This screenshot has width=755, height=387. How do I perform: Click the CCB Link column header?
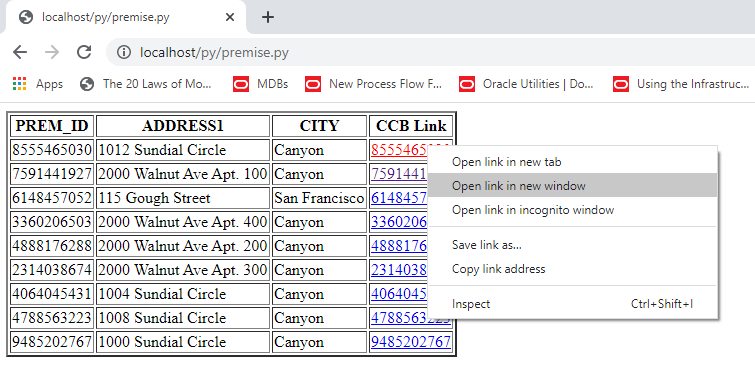[411, 126]
